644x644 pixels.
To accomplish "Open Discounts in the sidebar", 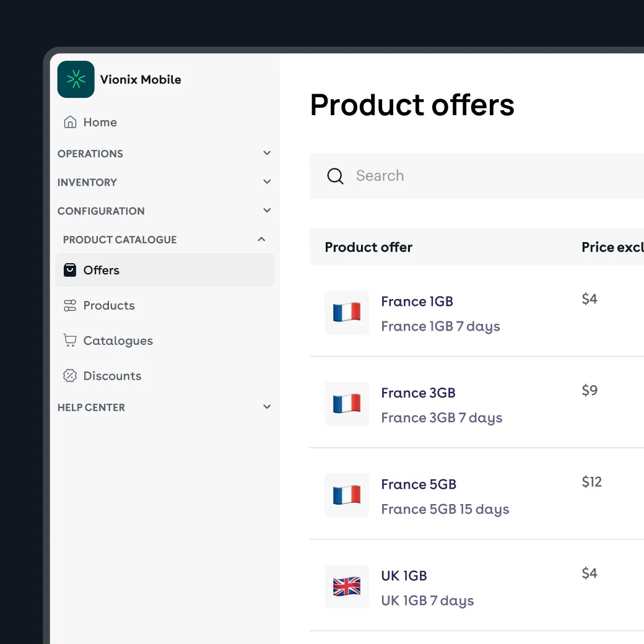I will [x=165, y=376].
